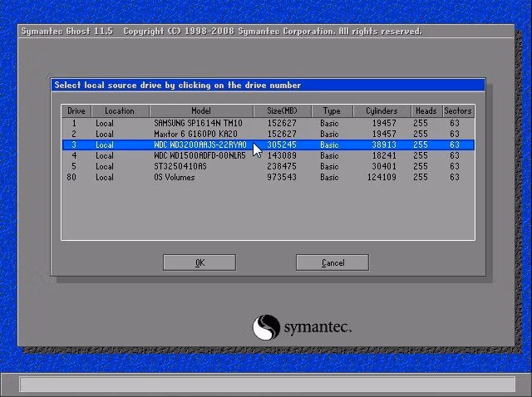
Task: Click Basic type in drive 1 row
Action: click(x=329, y=123)
